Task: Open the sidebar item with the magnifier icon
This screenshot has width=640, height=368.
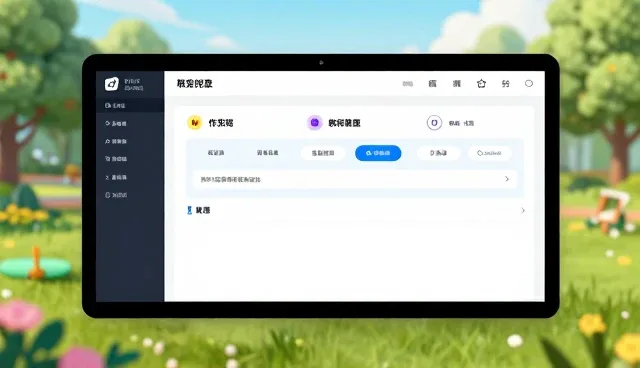Action: tap(116, 141)
